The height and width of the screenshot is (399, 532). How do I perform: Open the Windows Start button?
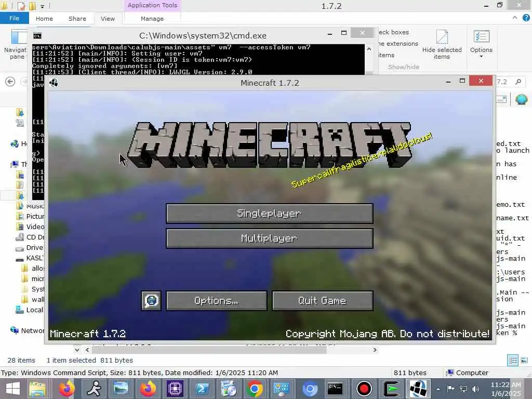pyautogui.click(x=13, y=389)
